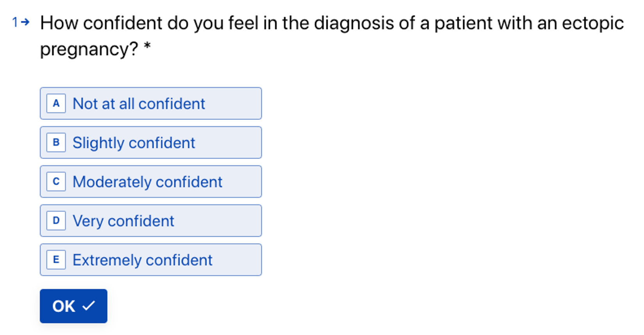The width and height of the screenshot is (644, 335).
Task: Click the question number 1 label
Action: click(x=15, y=22)
